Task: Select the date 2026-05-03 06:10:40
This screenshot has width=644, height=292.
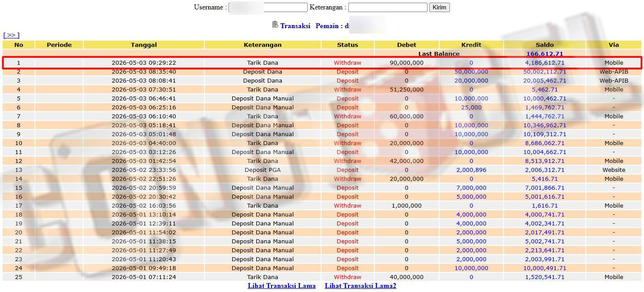Action: (144, 116)
